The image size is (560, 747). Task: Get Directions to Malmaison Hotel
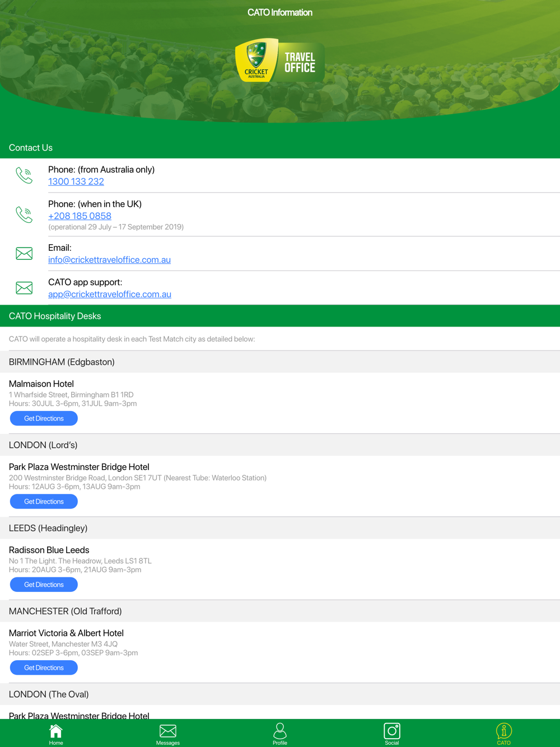click(x=44, y=418)
